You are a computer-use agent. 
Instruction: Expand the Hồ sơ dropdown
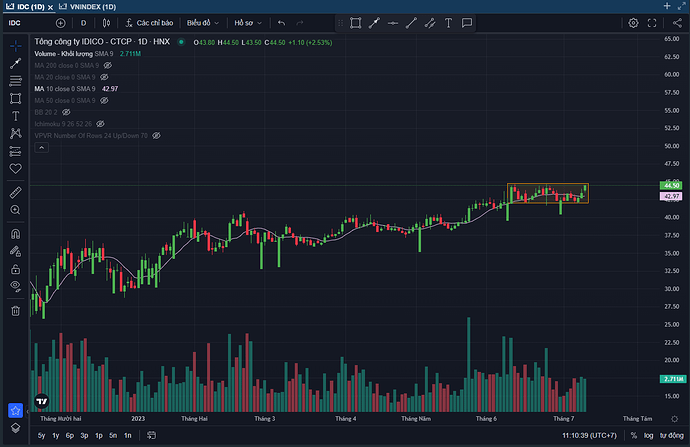[246, 22]
